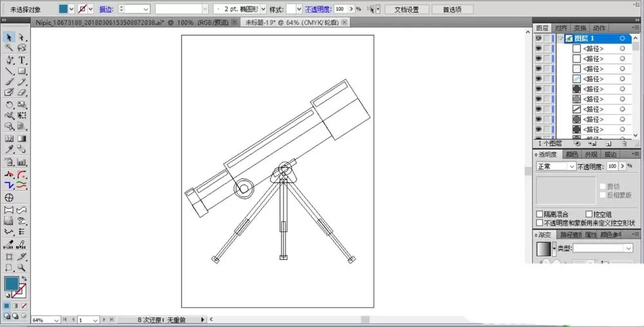Image resolution: width=644 pixels, height=327 pixels.
Task: Toggle the 剪切 checkbox
Action: [x=603, y=187]
